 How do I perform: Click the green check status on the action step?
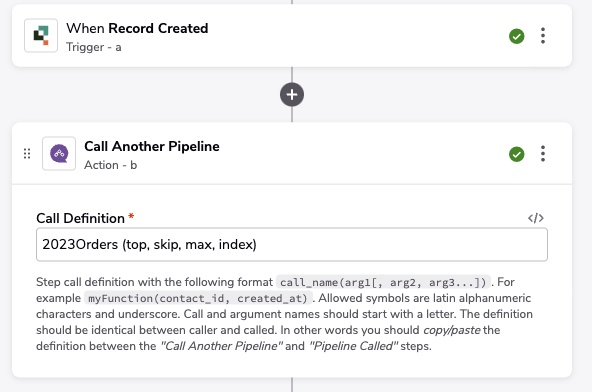pos(516,154)
